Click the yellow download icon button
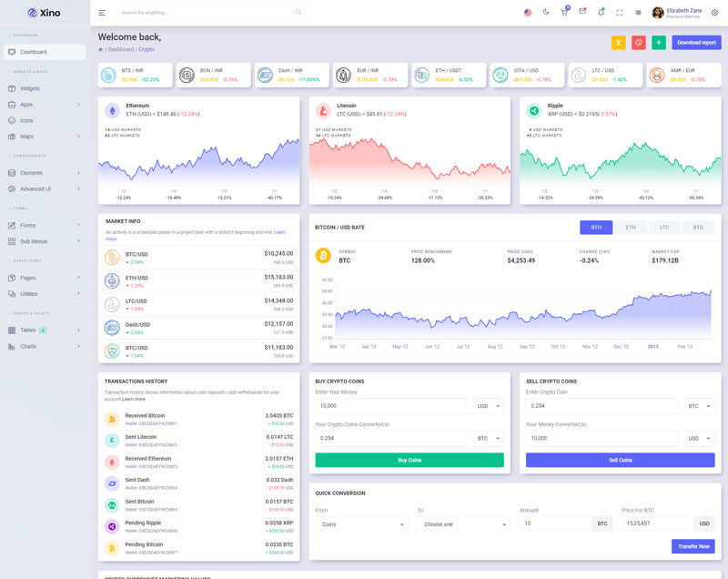Image resolution: width=728 pixels, height=579 pixels. pyautogui.click(x=618, y=43)
